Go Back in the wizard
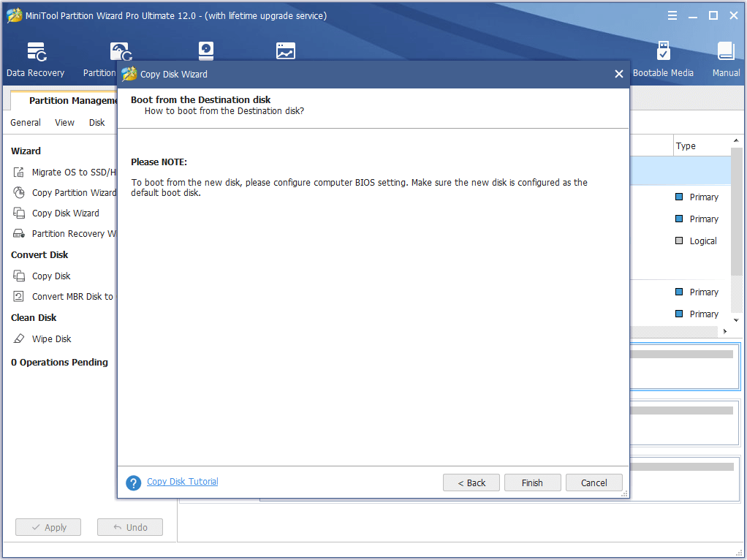The height and width of the screenshot is (560, 747). click(471, 483)
